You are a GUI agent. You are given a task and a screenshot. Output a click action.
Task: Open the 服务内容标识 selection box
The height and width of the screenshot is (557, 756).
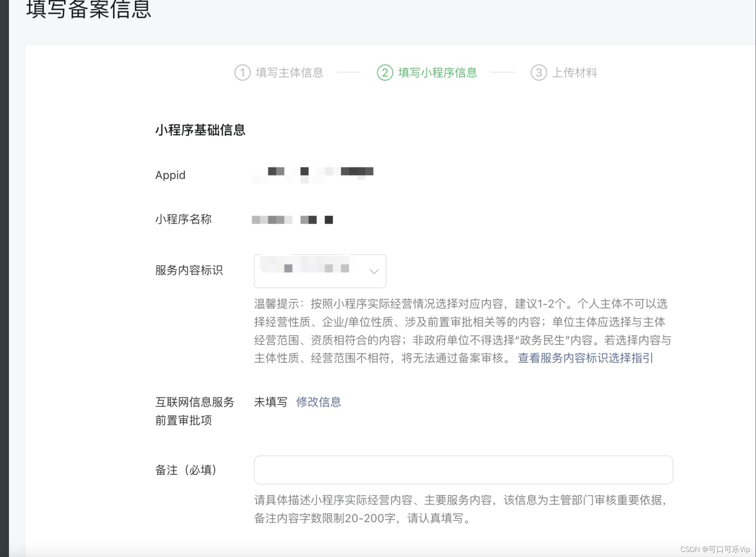(312, 271)
